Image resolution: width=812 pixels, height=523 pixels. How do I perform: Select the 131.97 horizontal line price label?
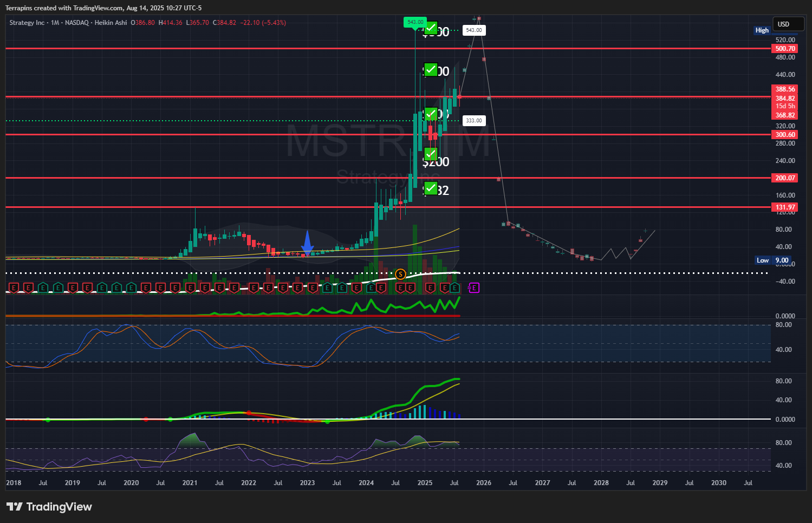tap(785, 207)
